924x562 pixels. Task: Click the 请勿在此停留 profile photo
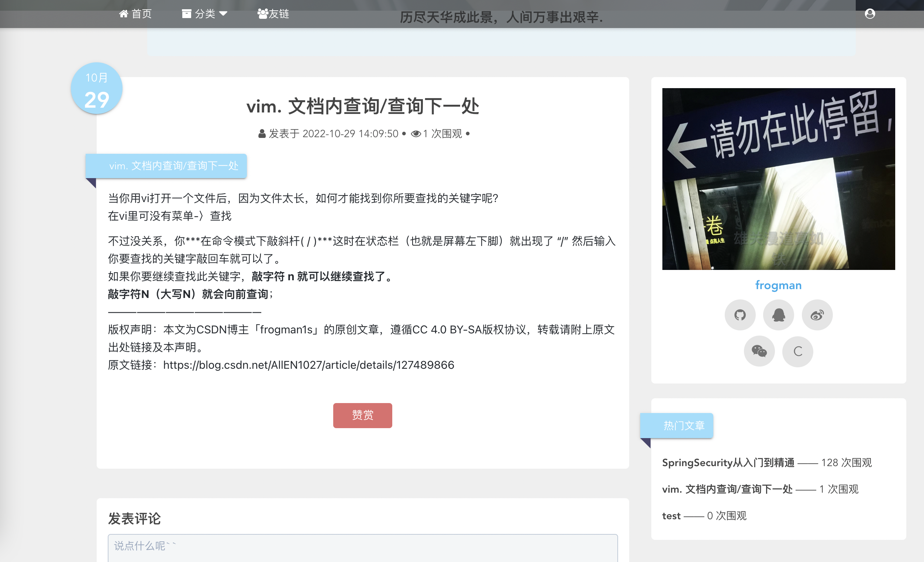click(778, 179)
